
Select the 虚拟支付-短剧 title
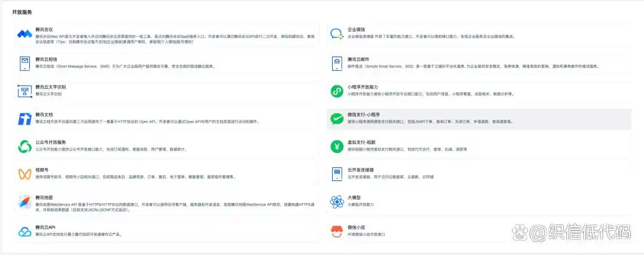coord(361,142)
